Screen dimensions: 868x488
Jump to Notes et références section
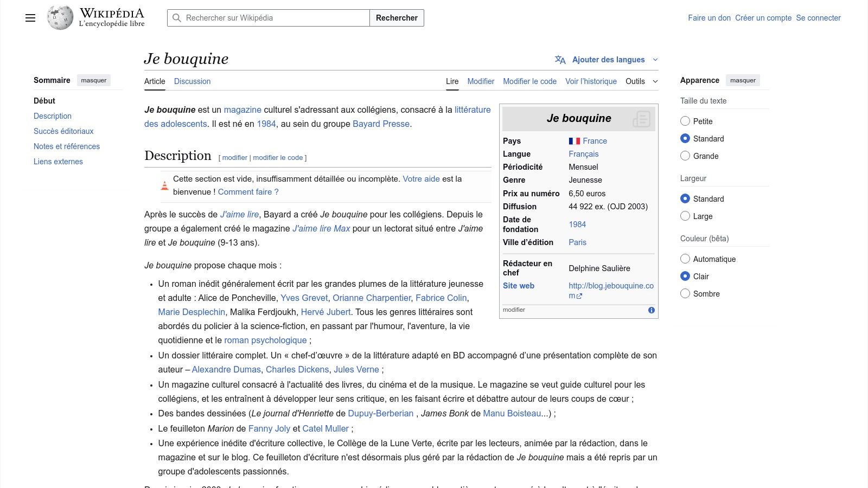67,146
